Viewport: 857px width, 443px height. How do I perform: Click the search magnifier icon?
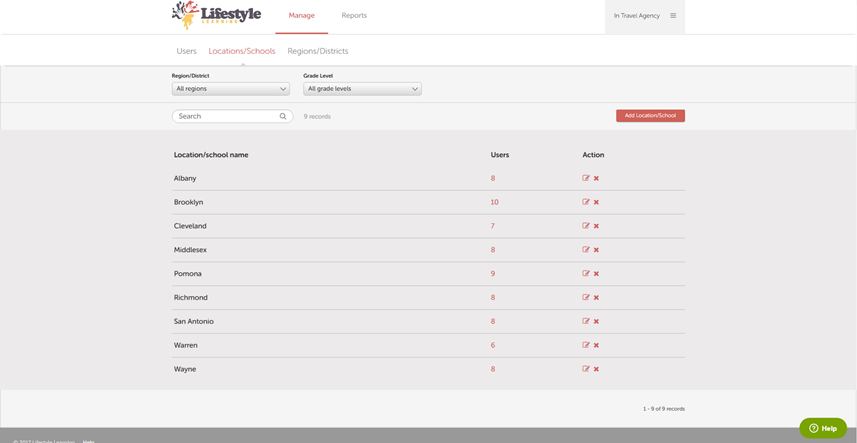283,117
